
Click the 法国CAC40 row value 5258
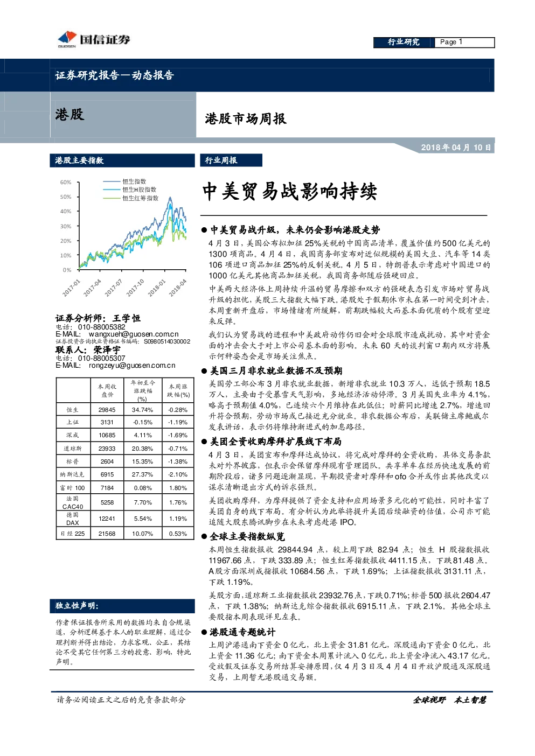(107, 502)
